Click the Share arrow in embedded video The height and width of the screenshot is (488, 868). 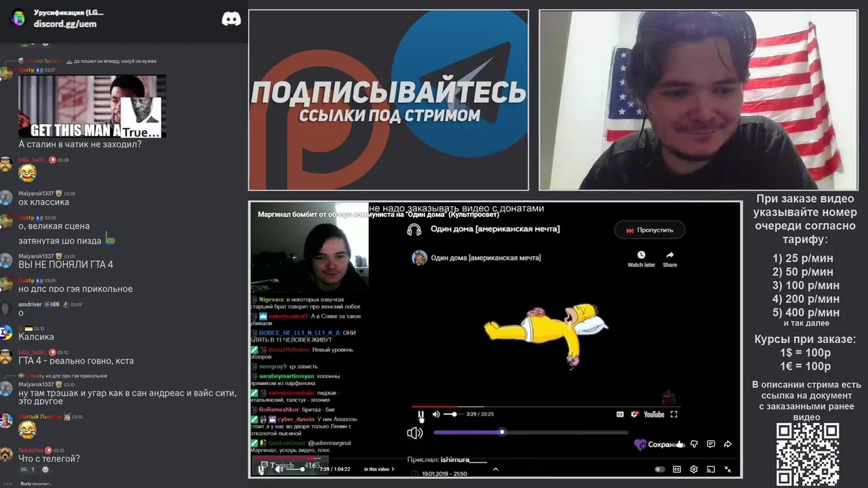point(670,256)
